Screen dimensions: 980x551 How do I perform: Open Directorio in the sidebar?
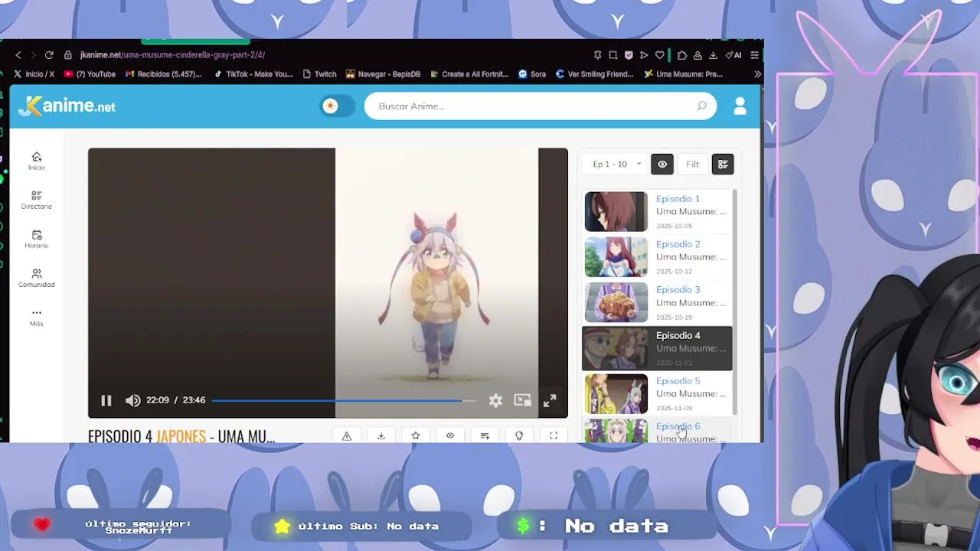click(37, 200)
